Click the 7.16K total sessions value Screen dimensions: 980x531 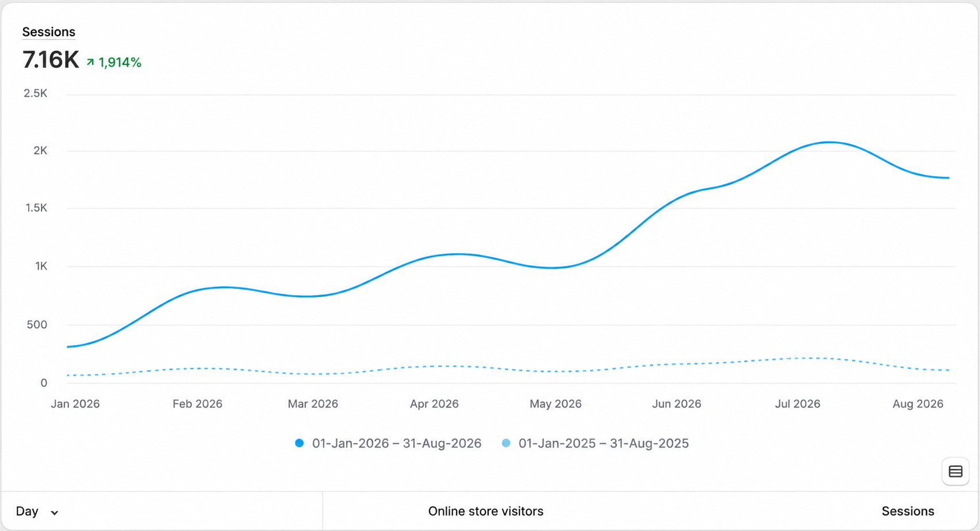51,60
